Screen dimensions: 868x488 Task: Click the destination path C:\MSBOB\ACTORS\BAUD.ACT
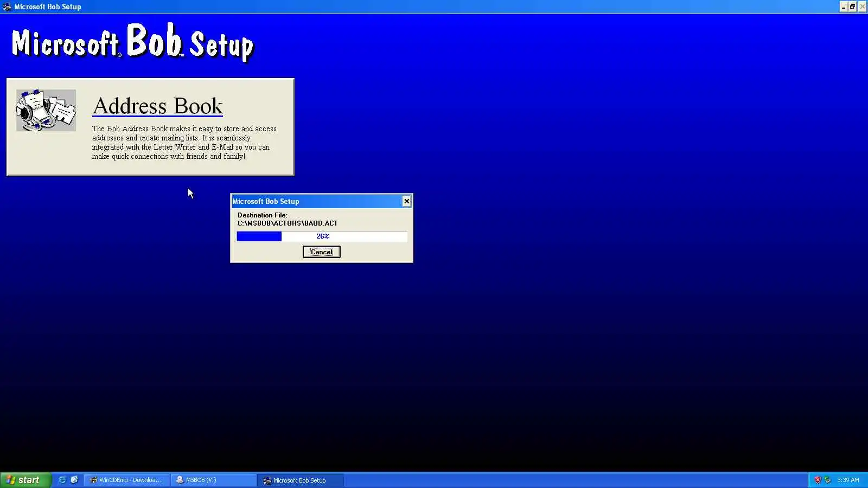(x=288, y=223)
